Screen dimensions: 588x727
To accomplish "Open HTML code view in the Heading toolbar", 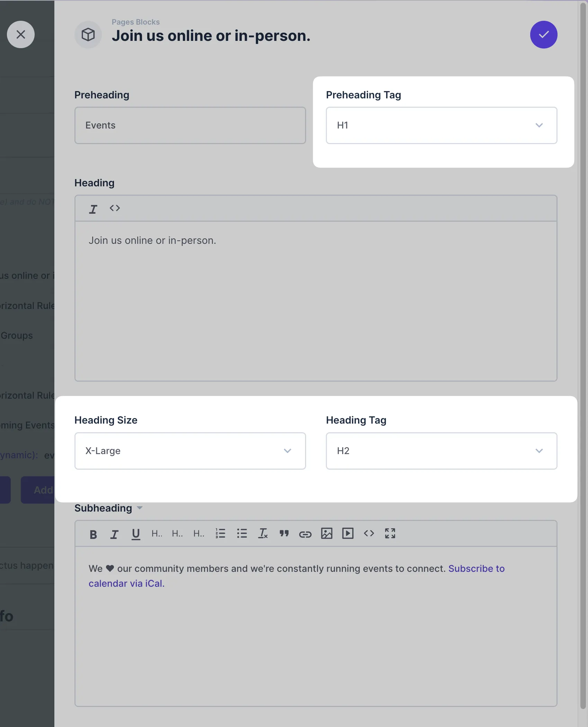I will (114, 208).
